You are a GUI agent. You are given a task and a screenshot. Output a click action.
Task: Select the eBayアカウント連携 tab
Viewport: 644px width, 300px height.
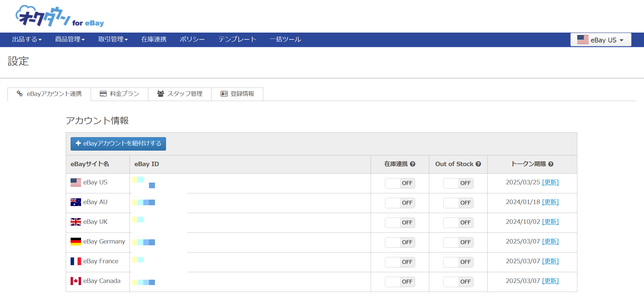49,94
